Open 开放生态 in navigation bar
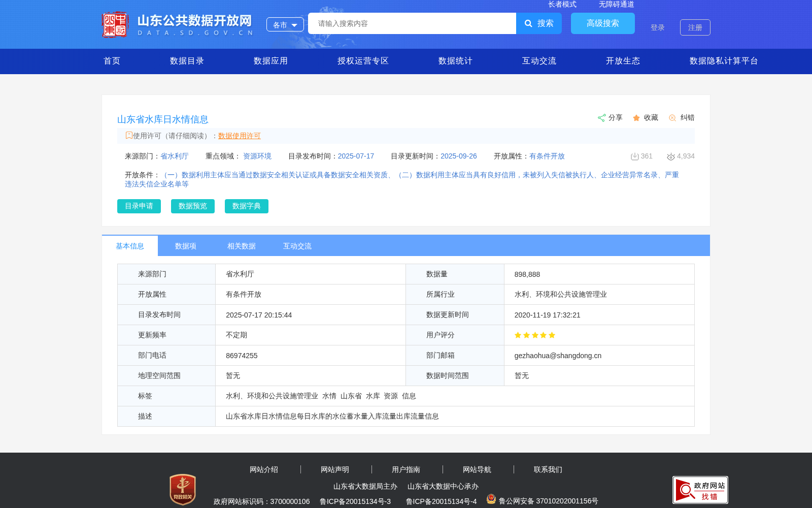The width and height of the screenshot is (812, 508). [x=623, y=61]
